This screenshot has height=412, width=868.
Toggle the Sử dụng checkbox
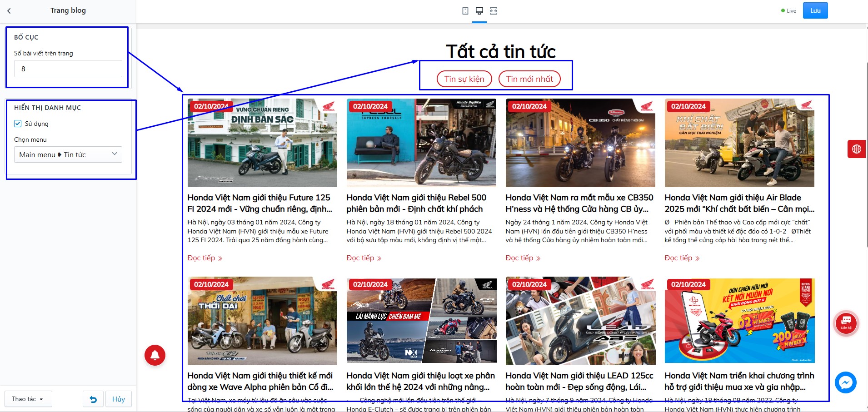[x=18, y=124]
